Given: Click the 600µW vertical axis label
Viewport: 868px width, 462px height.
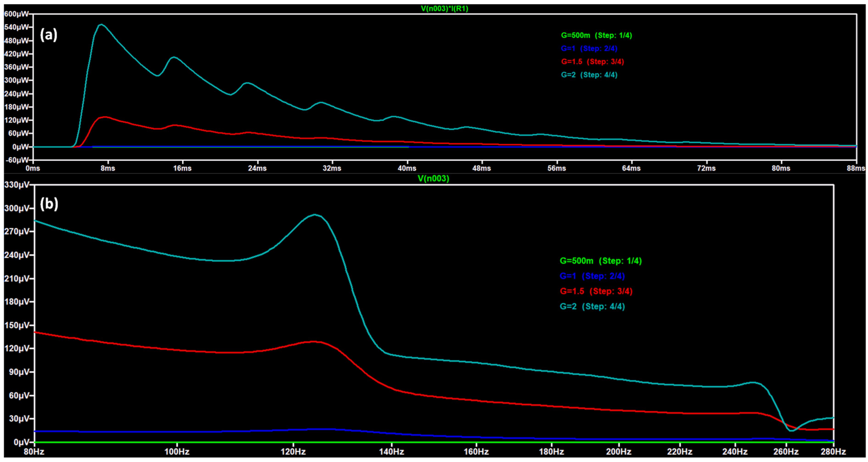Looking at the screenshot, I should [x=17, y=14].
